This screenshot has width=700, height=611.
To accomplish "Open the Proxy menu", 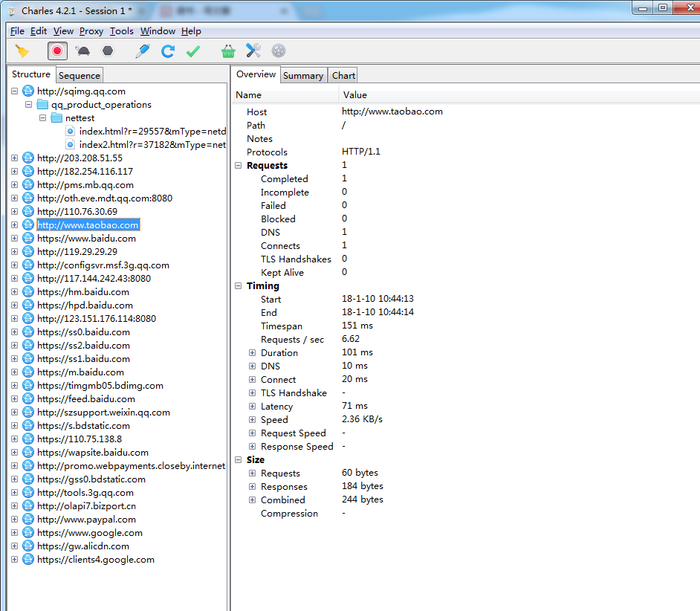I will (91, 31).
